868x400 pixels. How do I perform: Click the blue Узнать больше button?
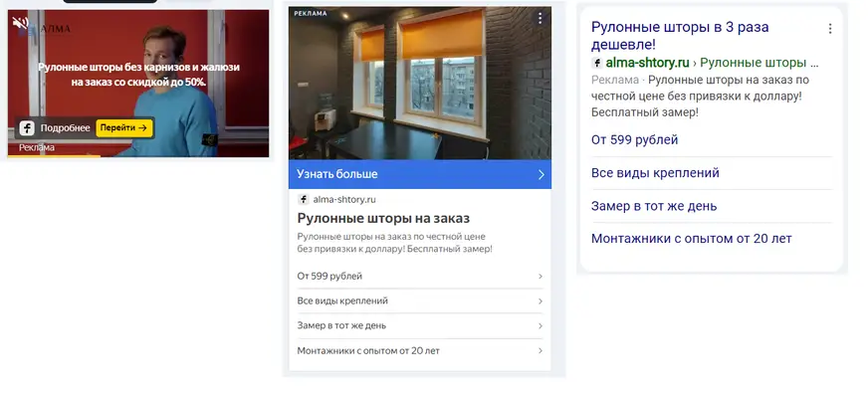[420, 174]
